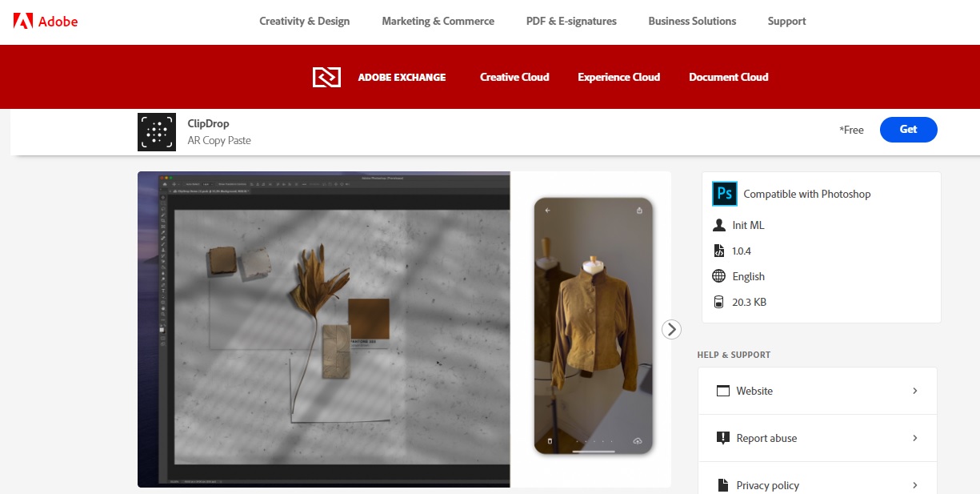
Task: Open the PDF & E-signatures menu
Action: pos(571,21)
